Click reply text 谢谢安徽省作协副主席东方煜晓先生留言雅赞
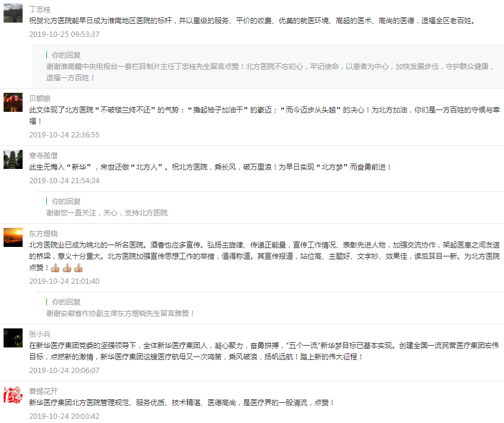The width and height of the screenshot is (504, 423). point(120,314)
